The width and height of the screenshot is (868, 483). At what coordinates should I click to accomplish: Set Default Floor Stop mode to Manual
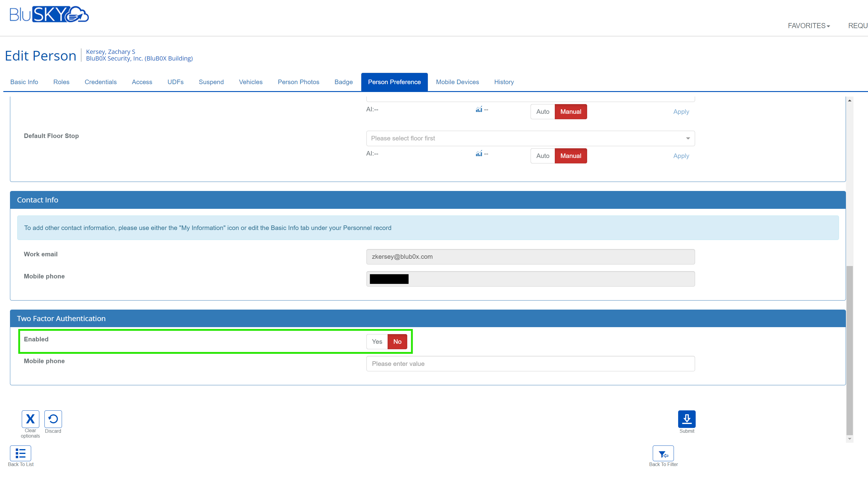pyautogui.click(x=571, y=156)
